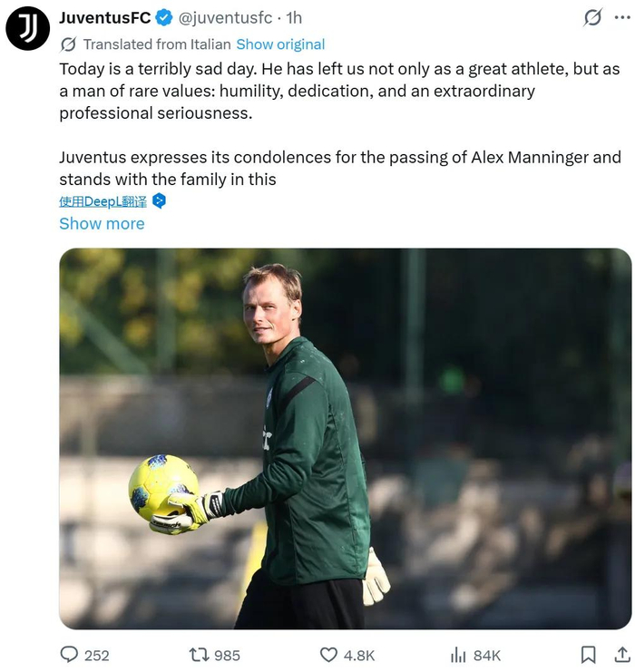This screenshot has width=635, height=672.
Task: Click the small Grok icon beside 'Translated from Italian'
Action: tap(68, 44)
